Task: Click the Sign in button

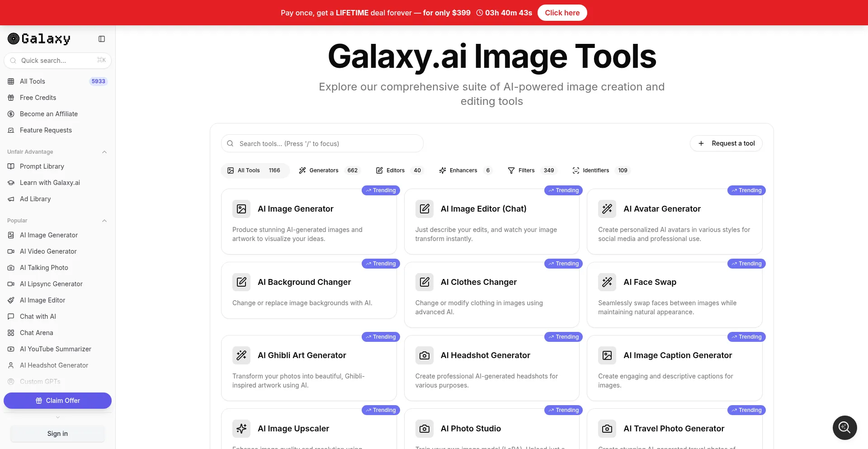Action: coord(57,434)
